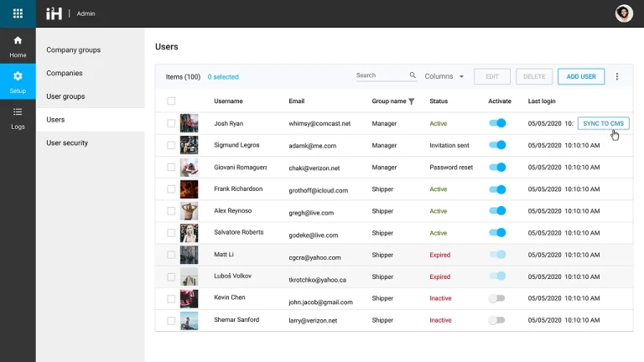This screenshot has height=362, width=644.
Task: Open the user profile avatar menu
Action: tap(623, 13)
